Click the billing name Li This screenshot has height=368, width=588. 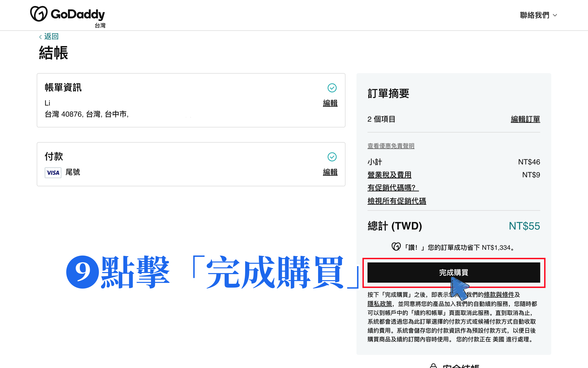tap(47, 103)
